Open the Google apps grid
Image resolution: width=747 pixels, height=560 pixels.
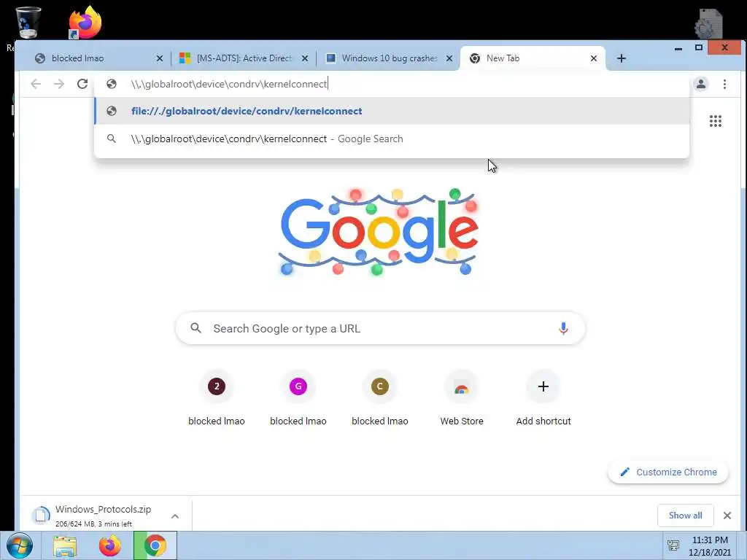715,121
